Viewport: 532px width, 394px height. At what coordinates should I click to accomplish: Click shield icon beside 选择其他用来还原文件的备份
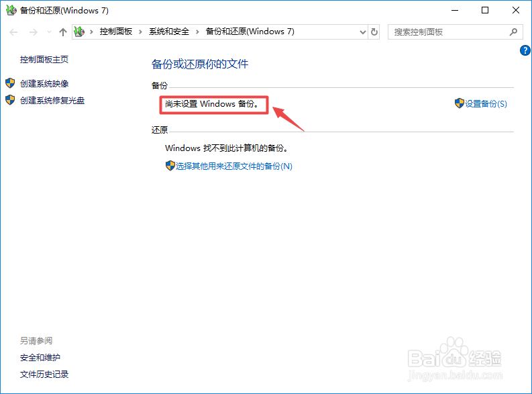(170, 166)
